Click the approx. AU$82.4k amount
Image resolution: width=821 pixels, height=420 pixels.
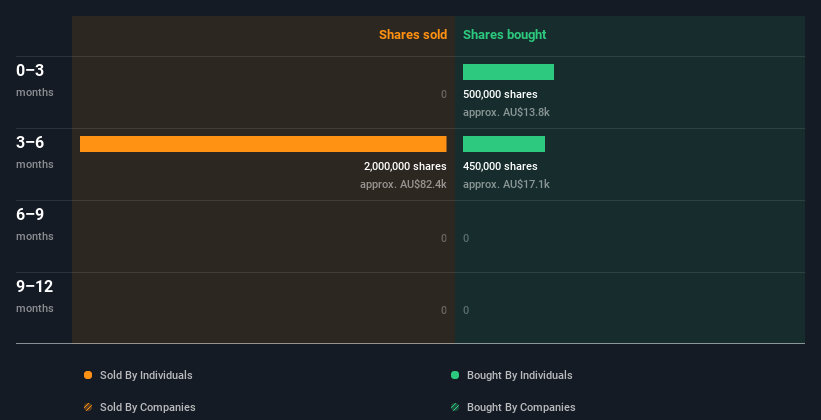(403, 184)
